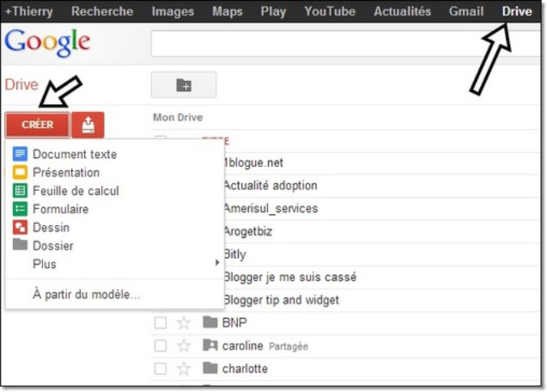Open the BNP folder name
This screenshot has width=547, height=392.
tap(234, 323)
